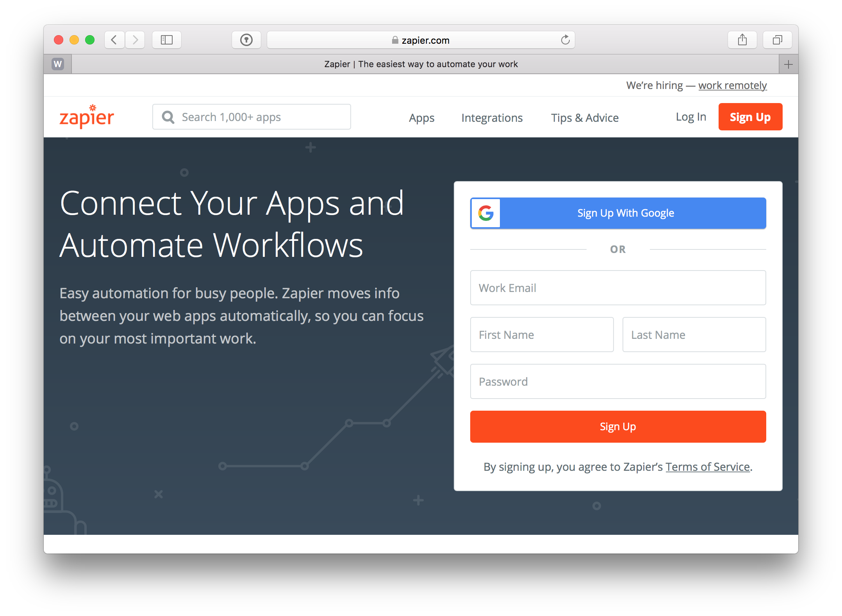Open the Integrations menu item
Image resolution: width=842 pixels, height=616 pixels.
tap(492, 118)
